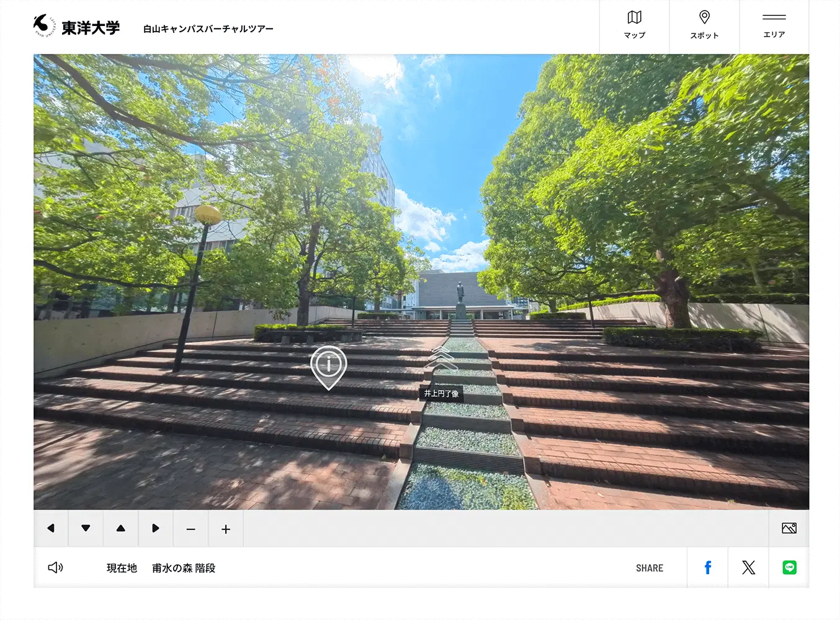This screenshot has width=840, height=620.
Task: Pan the panorama right
Action: pos(156,529)
